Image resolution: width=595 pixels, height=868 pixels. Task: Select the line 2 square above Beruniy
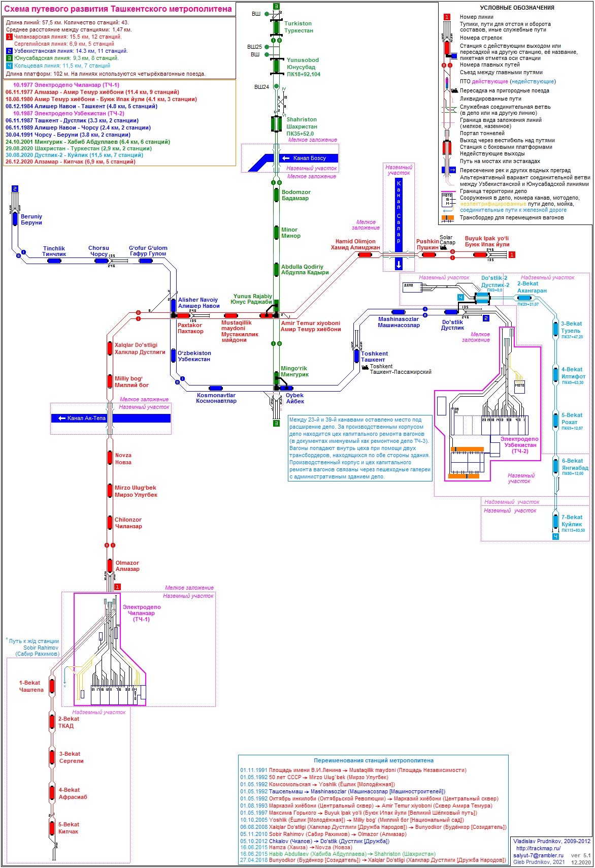coord(15,189)
